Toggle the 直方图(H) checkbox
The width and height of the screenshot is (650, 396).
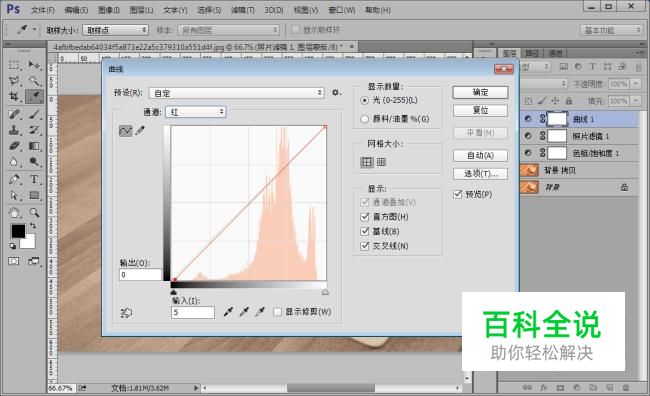point(365,217)
